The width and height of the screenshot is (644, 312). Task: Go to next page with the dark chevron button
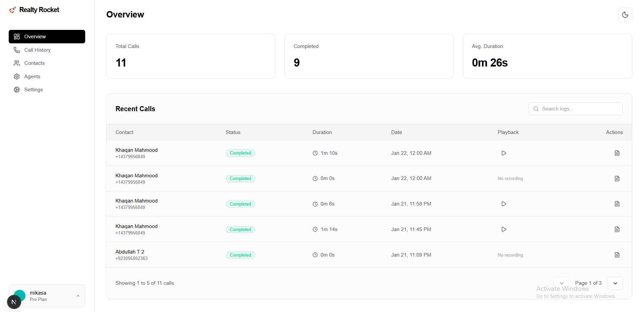[615, 283]
